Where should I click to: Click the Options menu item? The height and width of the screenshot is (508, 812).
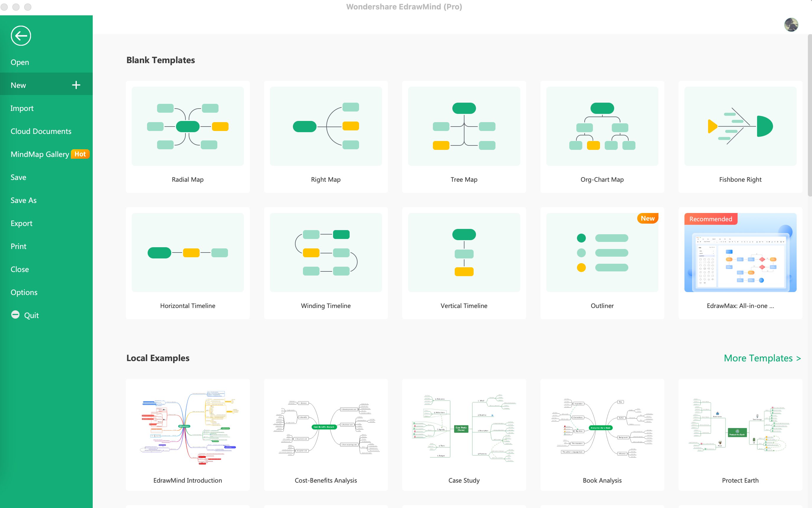tap(24, 291)
